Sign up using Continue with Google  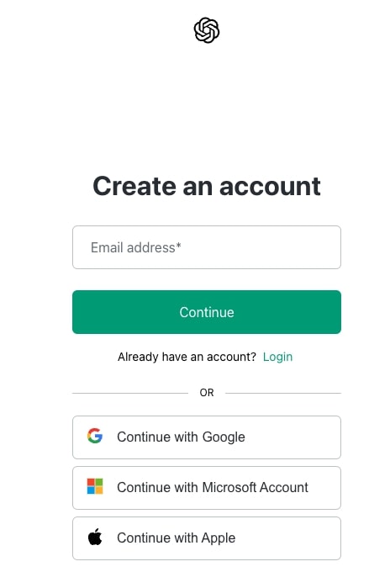(x=207, y=437)
